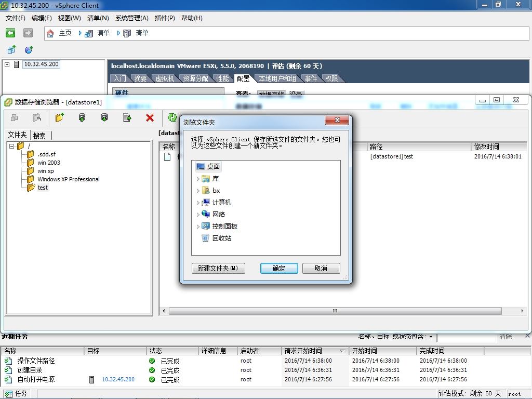Viewport: 532px width, 399px height.
Task: Click sort arrow on 请求开始时间 column
Action: (342, 351)
